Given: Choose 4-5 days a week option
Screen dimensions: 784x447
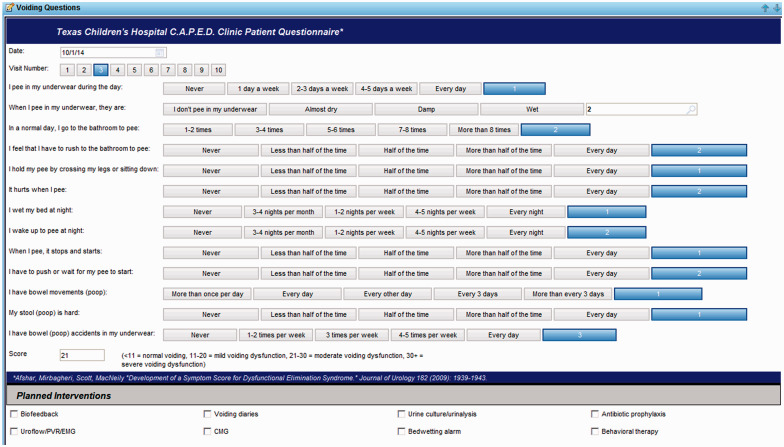Looking at the screenshot, I should (386, 88).
